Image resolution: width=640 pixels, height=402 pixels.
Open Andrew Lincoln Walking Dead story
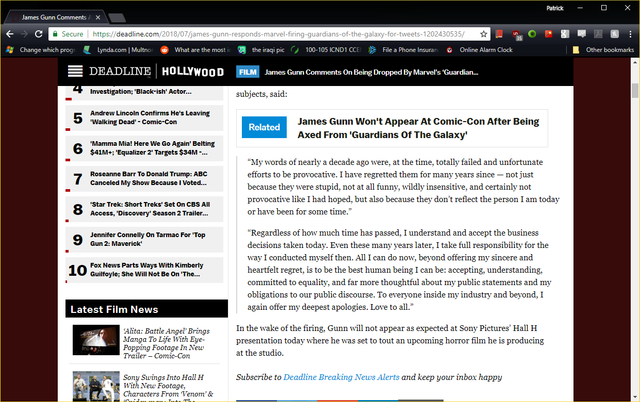tap(150, 118)
